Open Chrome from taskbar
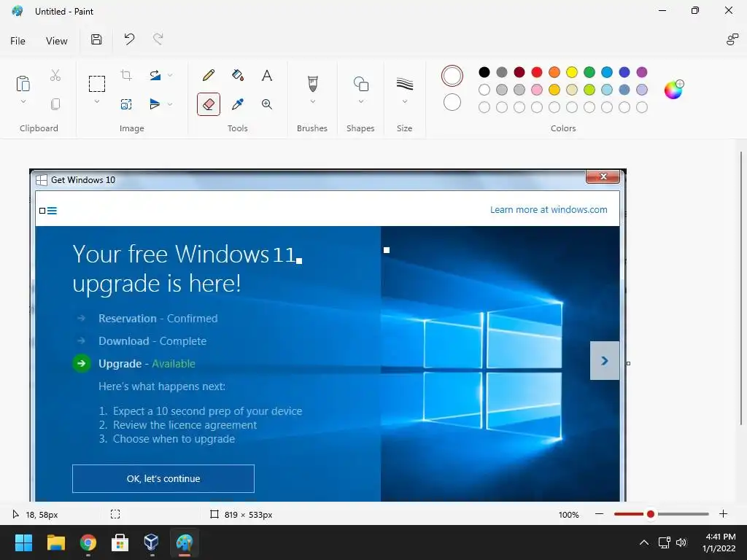747x560 pixels. [x=88, y=542]
